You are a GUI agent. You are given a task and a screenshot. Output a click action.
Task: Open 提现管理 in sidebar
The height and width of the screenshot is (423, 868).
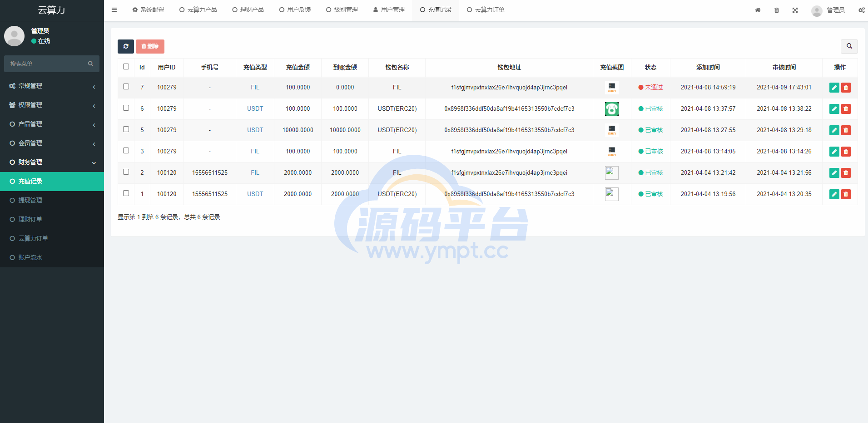(x=52, y=201)
